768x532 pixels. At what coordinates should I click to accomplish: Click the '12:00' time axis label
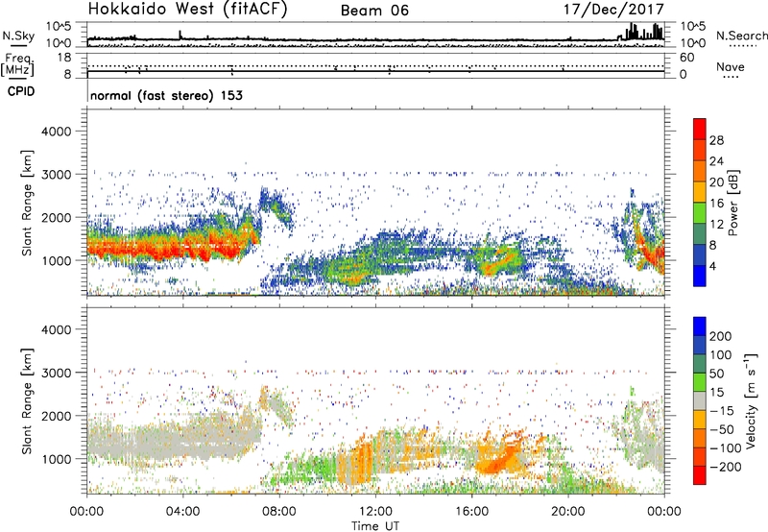tap(375, 512)
